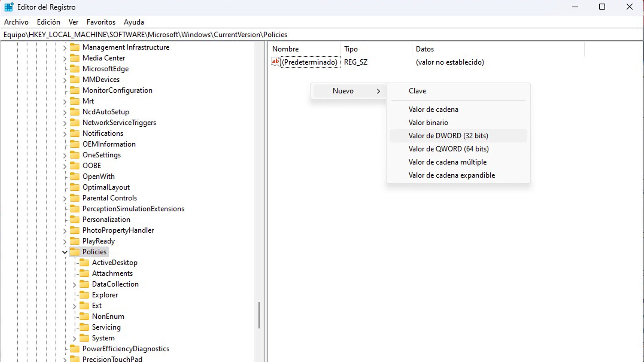Open the Ver menu
Viewport: 644px width, 362px height.
pyautogui.click(x=73, y=22)
